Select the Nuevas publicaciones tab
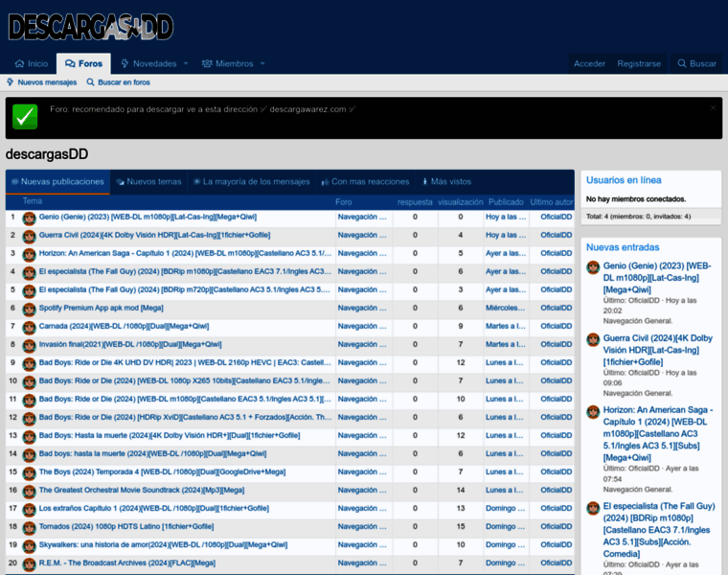 pyautogui.click(x=57, y=181)
